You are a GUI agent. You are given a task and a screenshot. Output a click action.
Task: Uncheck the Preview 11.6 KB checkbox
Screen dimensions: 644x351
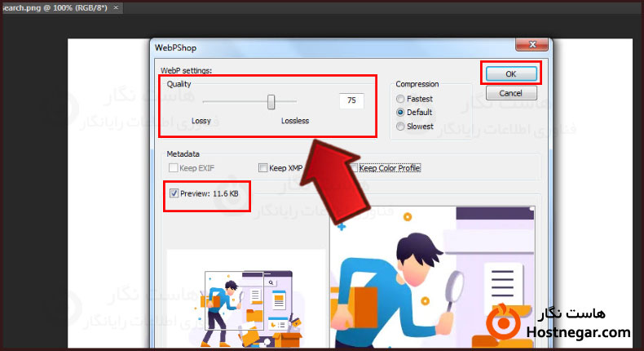point(174,194)
